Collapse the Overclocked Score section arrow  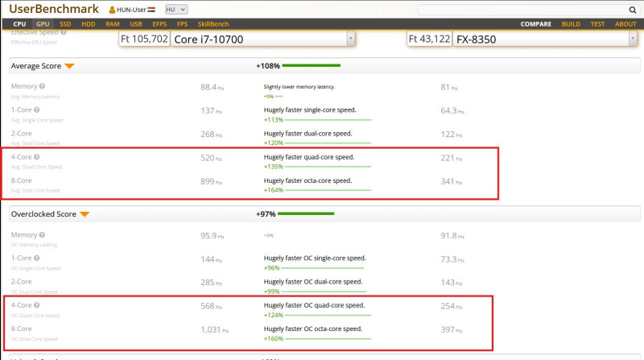tap(85, 214)
